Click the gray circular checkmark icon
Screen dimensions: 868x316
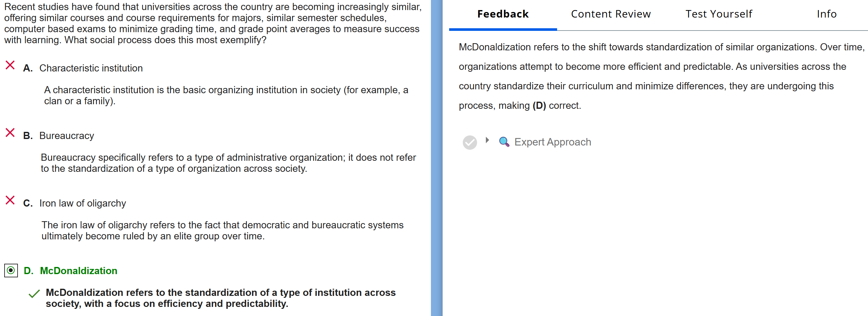pyautogui.click(x=469, y=142)
